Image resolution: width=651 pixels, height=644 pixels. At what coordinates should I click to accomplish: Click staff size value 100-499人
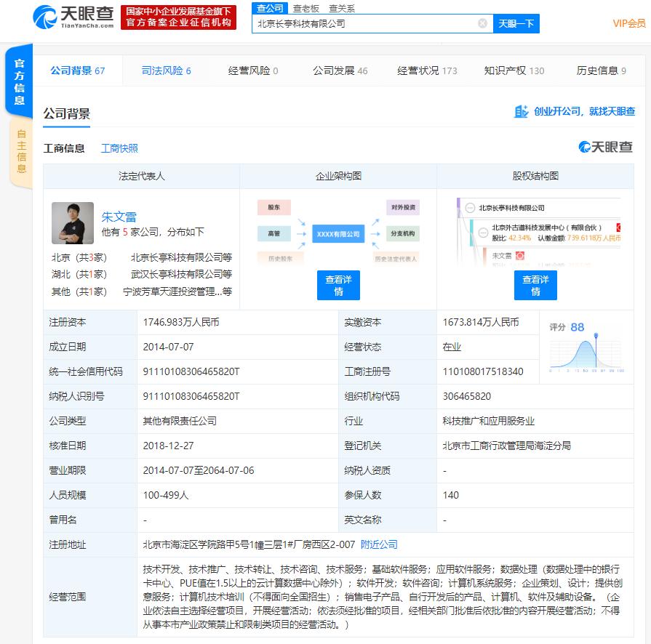(166, 495)
